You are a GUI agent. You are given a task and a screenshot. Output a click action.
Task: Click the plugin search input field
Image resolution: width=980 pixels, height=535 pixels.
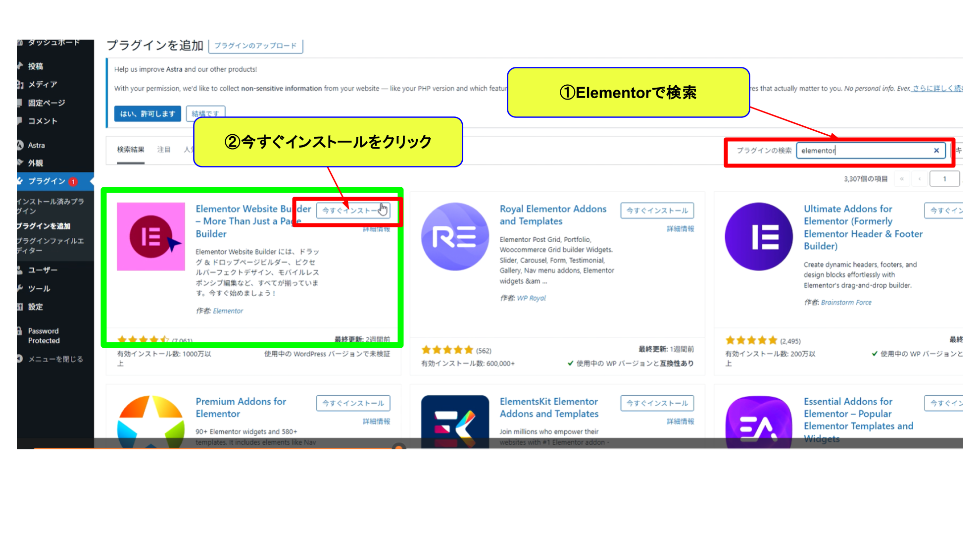click(871, 151)
